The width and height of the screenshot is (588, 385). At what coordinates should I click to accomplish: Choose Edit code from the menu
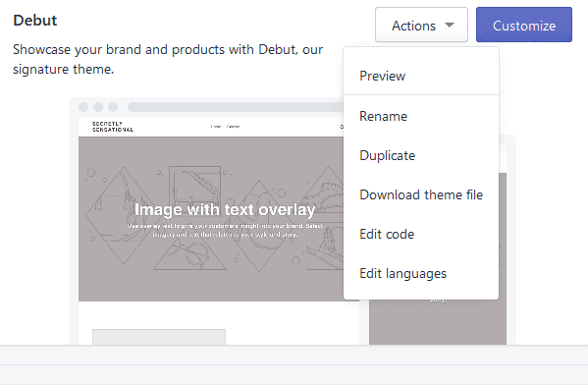point(421,234)
